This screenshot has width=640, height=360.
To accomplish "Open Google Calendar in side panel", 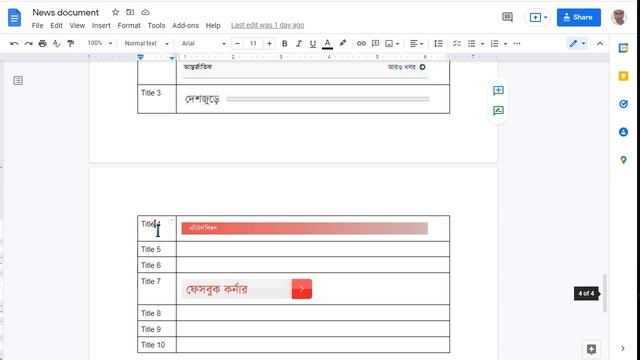I will coord(623,48).
